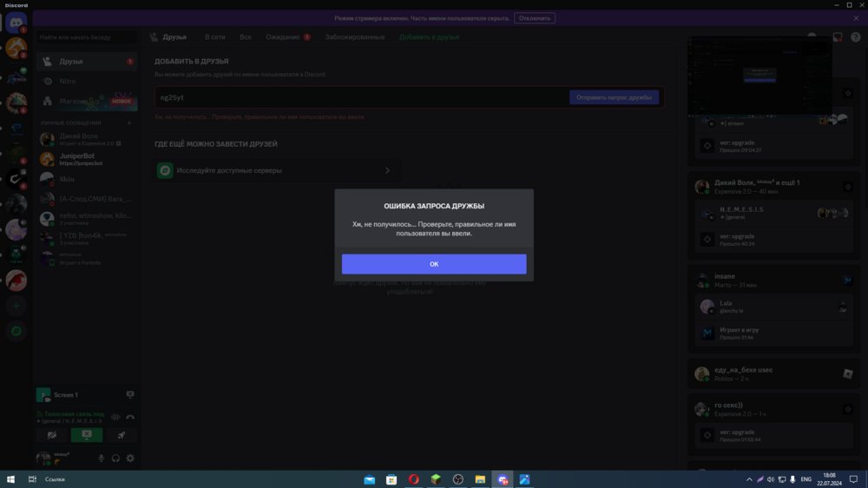Select the Добавить в друзья tab
Image resolution: width=868 pixels, height=488 pixels.
(x=429, y=37)
